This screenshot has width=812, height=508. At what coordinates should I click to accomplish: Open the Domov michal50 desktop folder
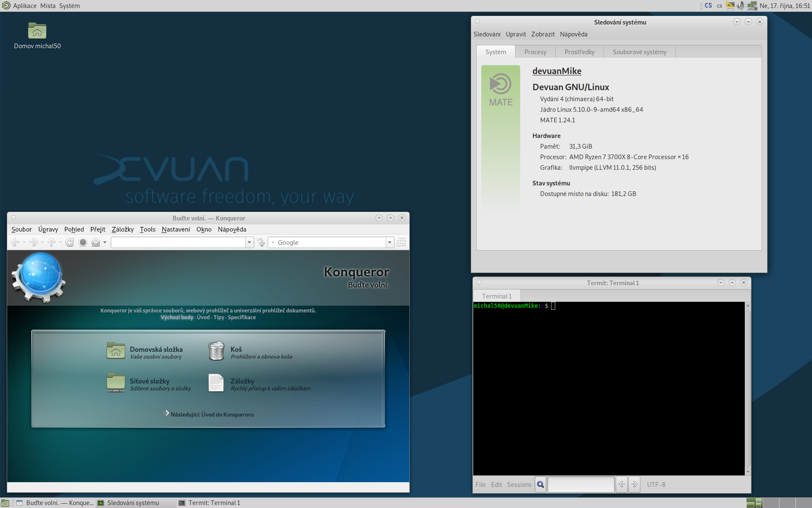click(37, 31)
